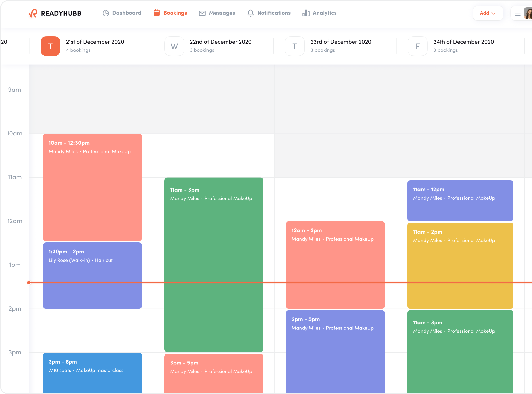Click the 3 bookings text under December 23rd
This screenshot has width=532, height=394.
pyautogui.click(x=323, y=50)
